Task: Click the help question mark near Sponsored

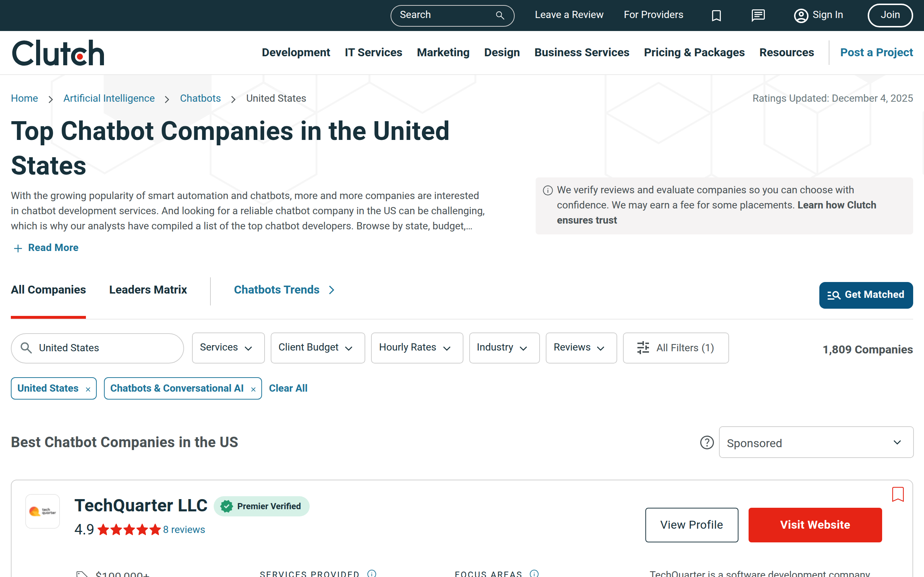Action: [707, 443]
